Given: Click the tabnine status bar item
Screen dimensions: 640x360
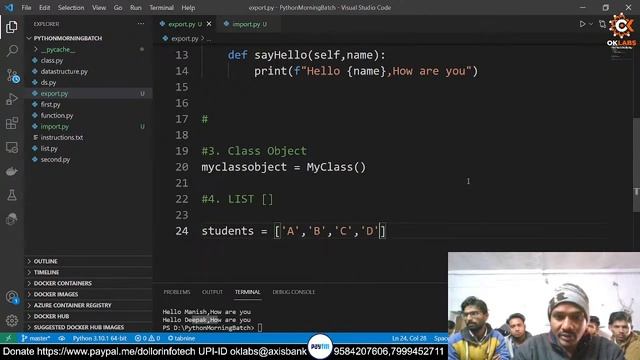Looking at the screenshot, I should 181,338.
